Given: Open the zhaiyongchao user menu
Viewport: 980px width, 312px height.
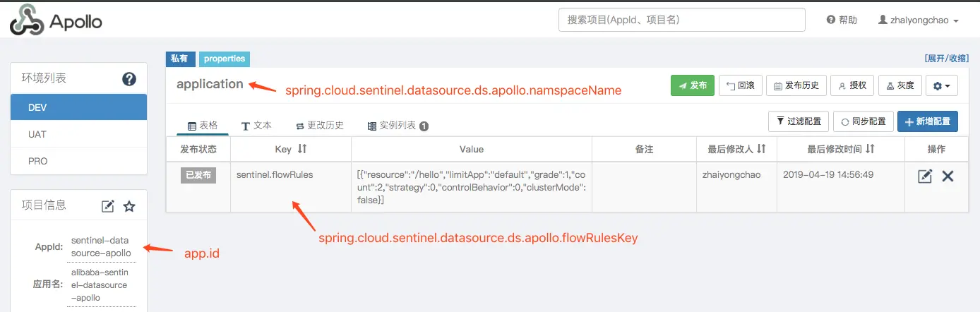Looking at the screenshot, I should click(918, 20).
